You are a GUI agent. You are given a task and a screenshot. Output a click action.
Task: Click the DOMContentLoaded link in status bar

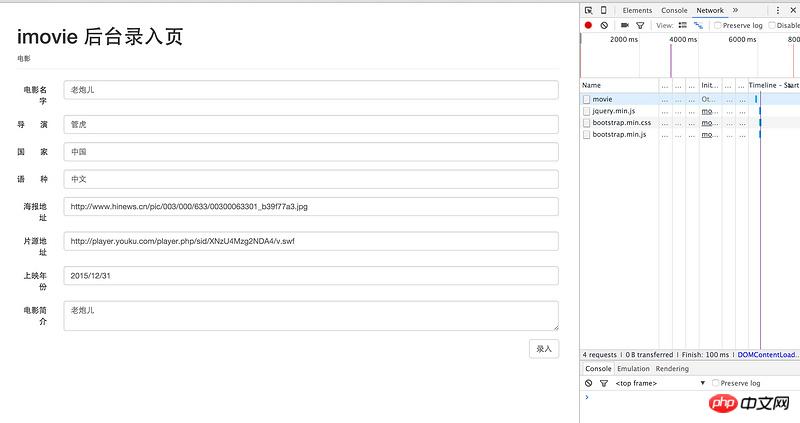767,355
